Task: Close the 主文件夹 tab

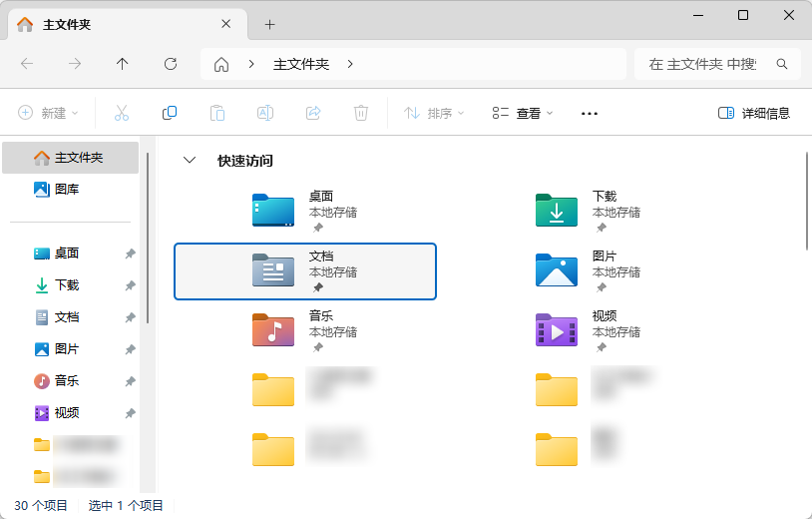Action: pos(225,24)
